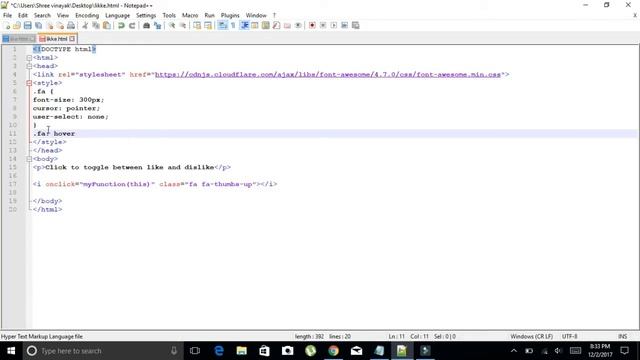Click the Playback macro icon
Image resolution: width=640 pixels, height=360 pixels.
(333, 26)
